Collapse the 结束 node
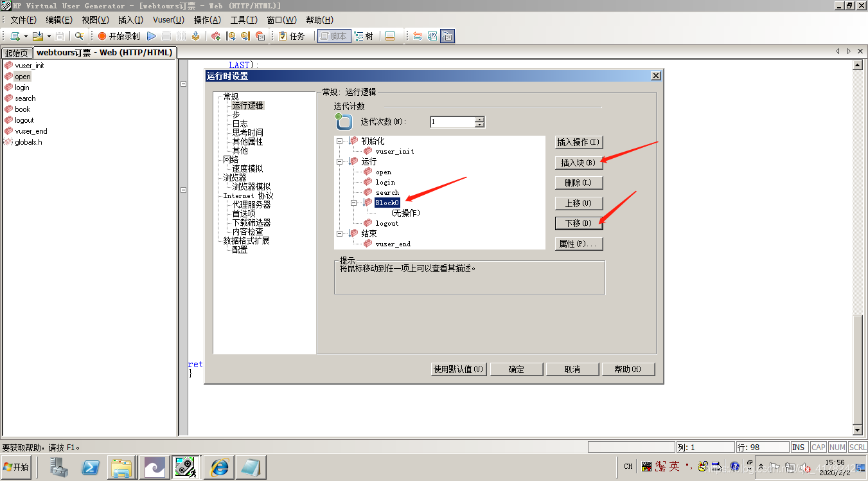 coord(339,233)
